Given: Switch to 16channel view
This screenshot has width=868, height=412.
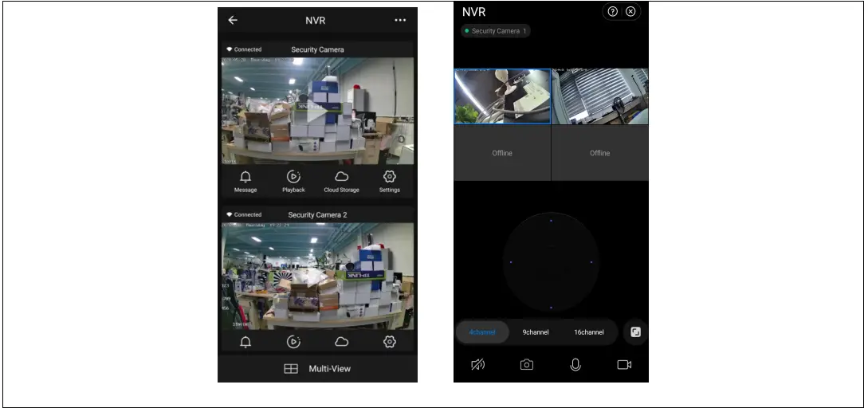Looking at the screenshot, I should (588, 332).
